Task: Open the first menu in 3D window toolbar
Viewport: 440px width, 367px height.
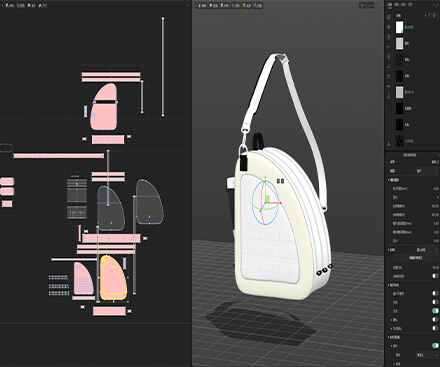Action: tap(202, 5)
